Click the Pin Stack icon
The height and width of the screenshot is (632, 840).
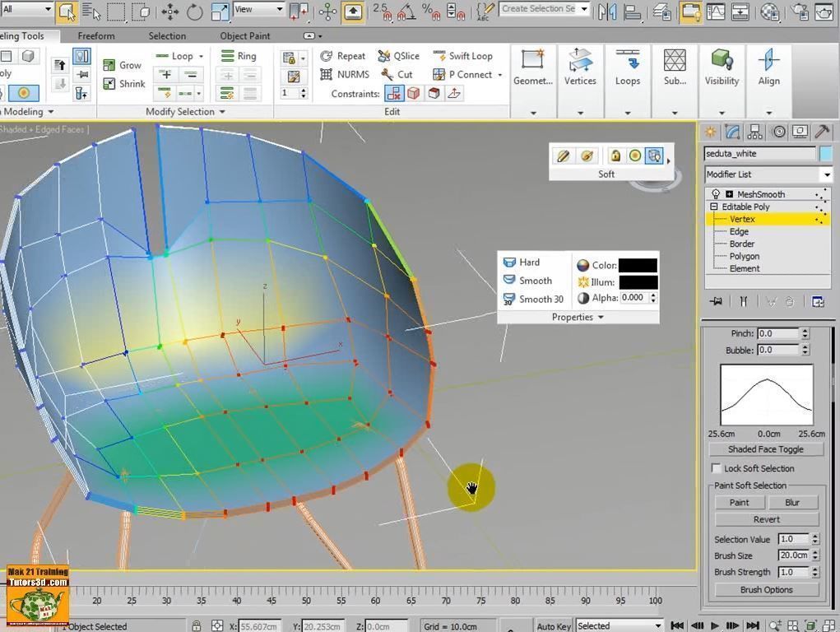click(715, 301)
